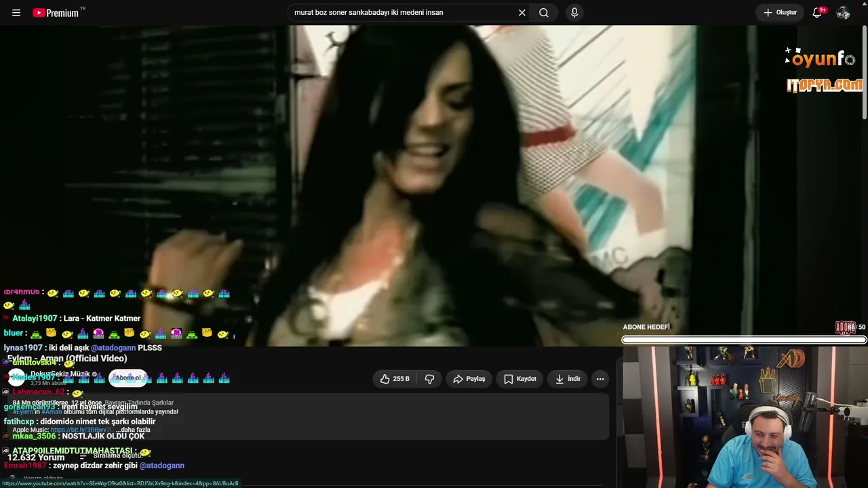
Task: Select the '12.632 Yorum' comment count
Action: click(36, 457)
